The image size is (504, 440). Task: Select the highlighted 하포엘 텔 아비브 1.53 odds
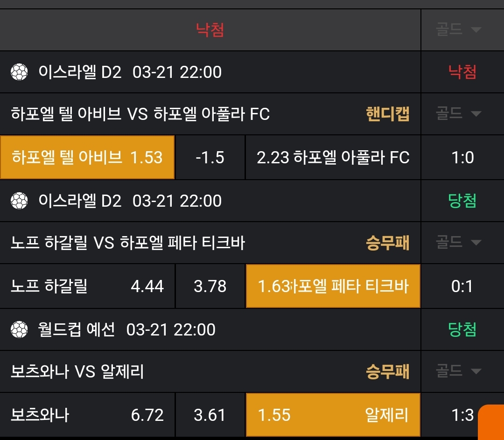tap(87, 158)
